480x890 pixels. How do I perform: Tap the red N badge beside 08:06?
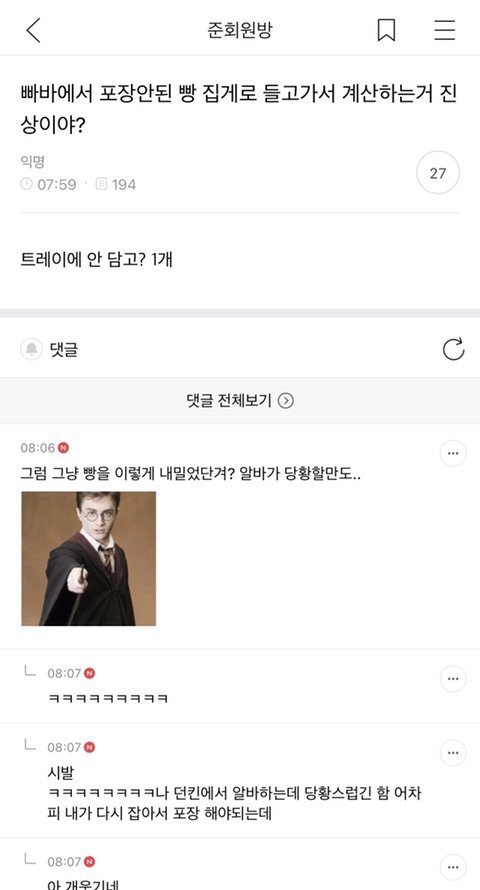(64, 448)
